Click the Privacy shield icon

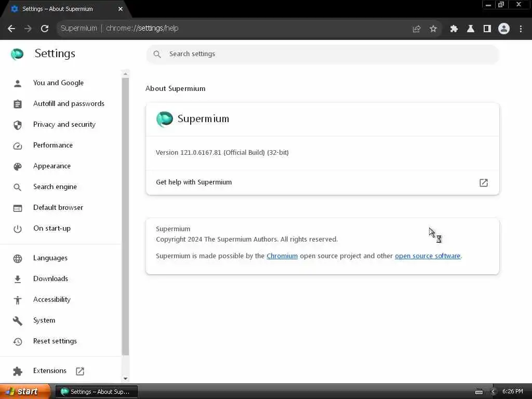[18, 125]
